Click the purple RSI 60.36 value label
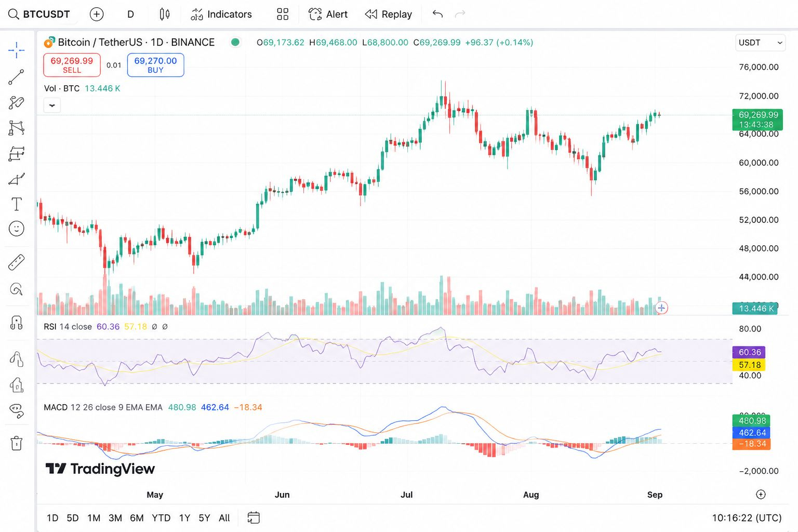The height and width of the screenshot is (532, 798). click(749, 352)
